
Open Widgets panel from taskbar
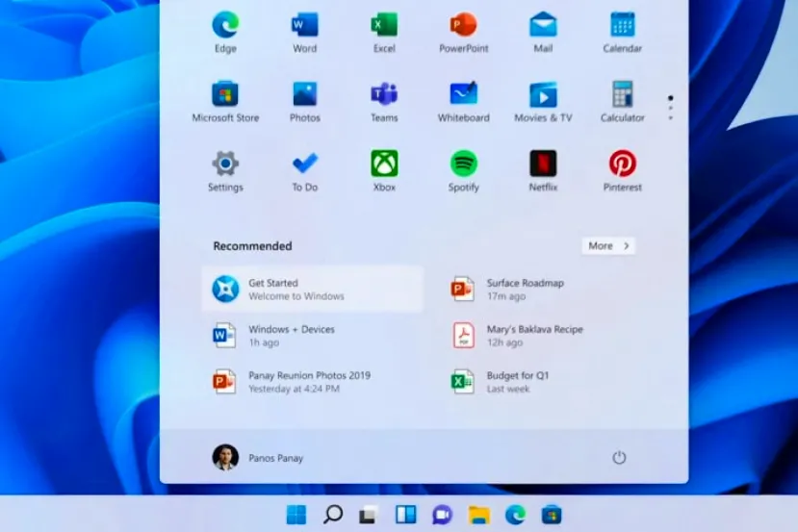pyautogui.click(x=405, y=515)
